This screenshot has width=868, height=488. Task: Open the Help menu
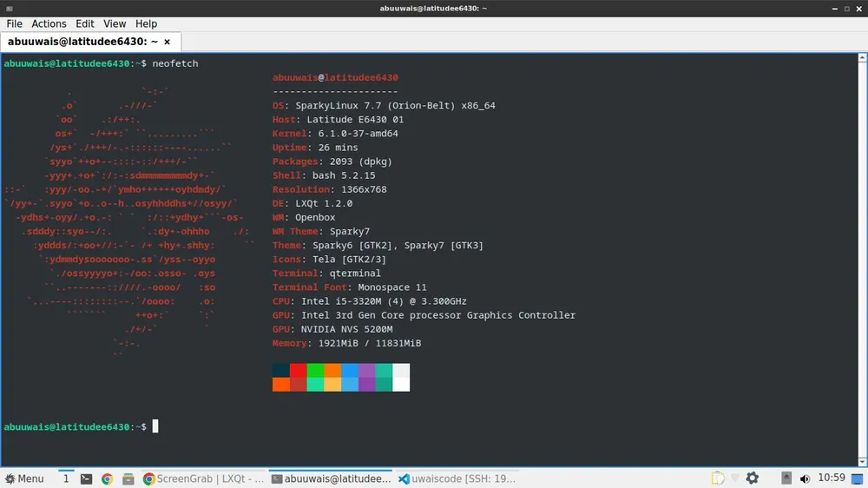coord(146,23)
